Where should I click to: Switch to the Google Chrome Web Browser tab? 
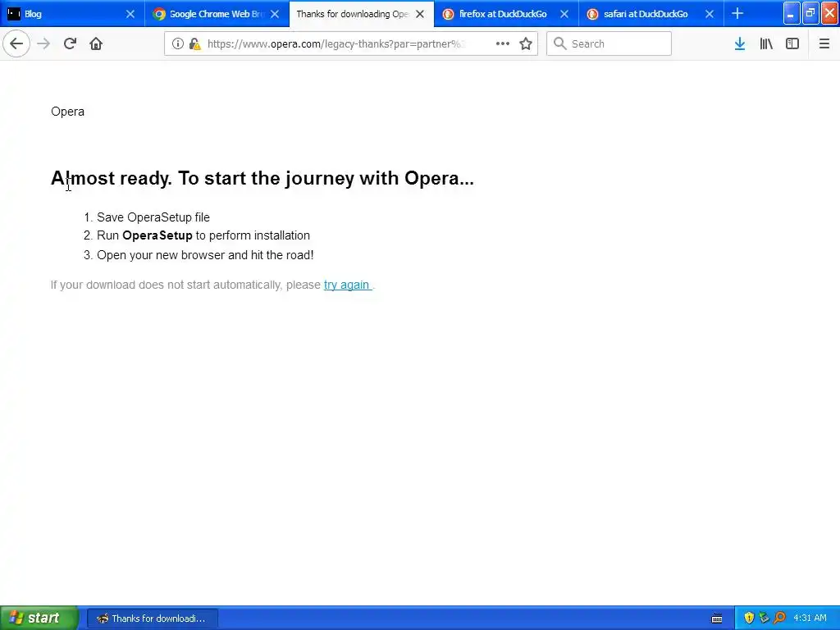pyautogui.click(x=217, y=14)
